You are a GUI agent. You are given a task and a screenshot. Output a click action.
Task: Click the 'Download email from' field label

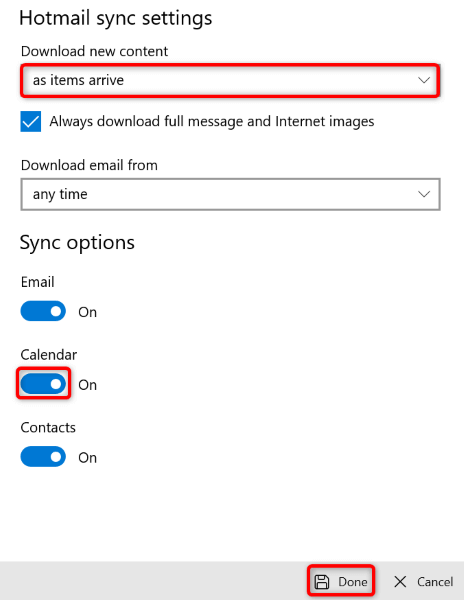point(89,165)
